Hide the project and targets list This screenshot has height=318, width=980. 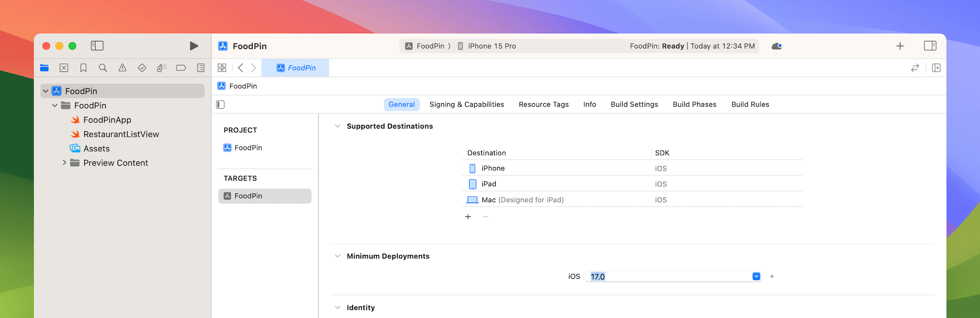[220, 105]
